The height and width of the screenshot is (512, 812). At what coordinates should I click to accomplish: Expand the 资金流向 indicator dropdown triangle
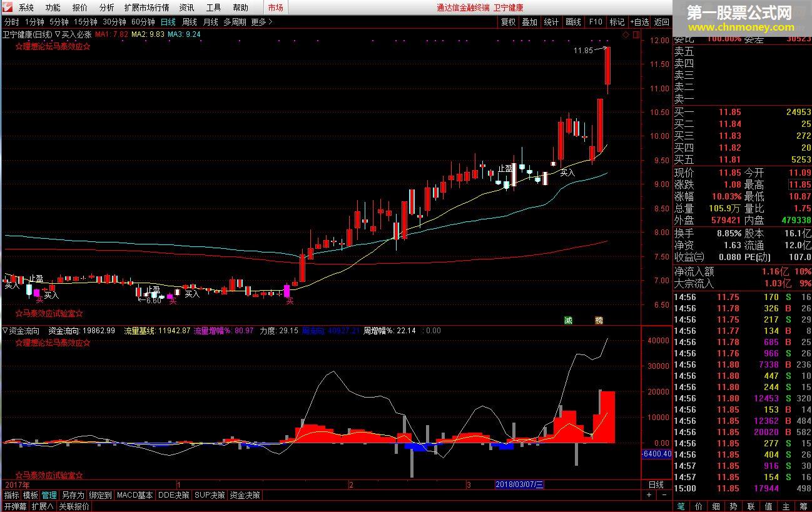coord(6,331)
